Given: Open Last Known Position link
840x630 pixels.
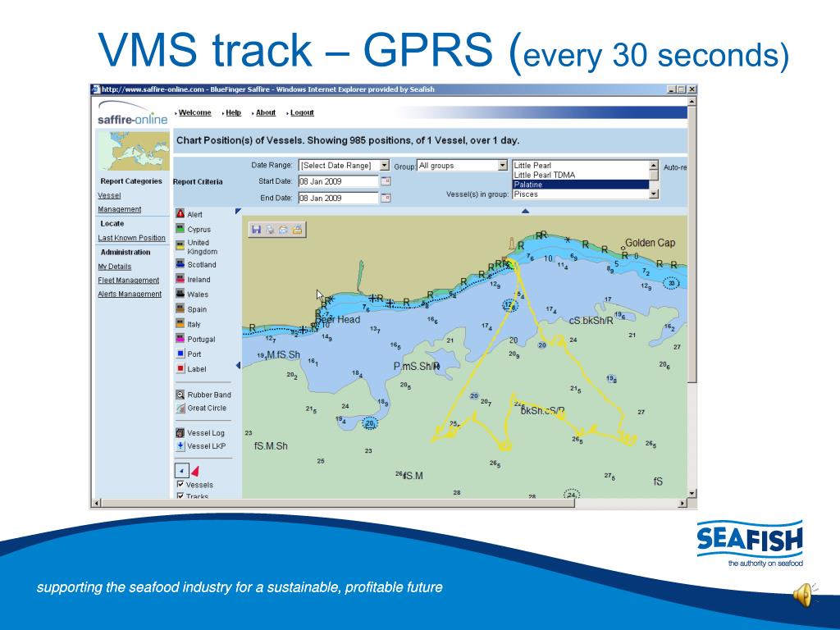Looking at the screenshot, I should (132, 238).
